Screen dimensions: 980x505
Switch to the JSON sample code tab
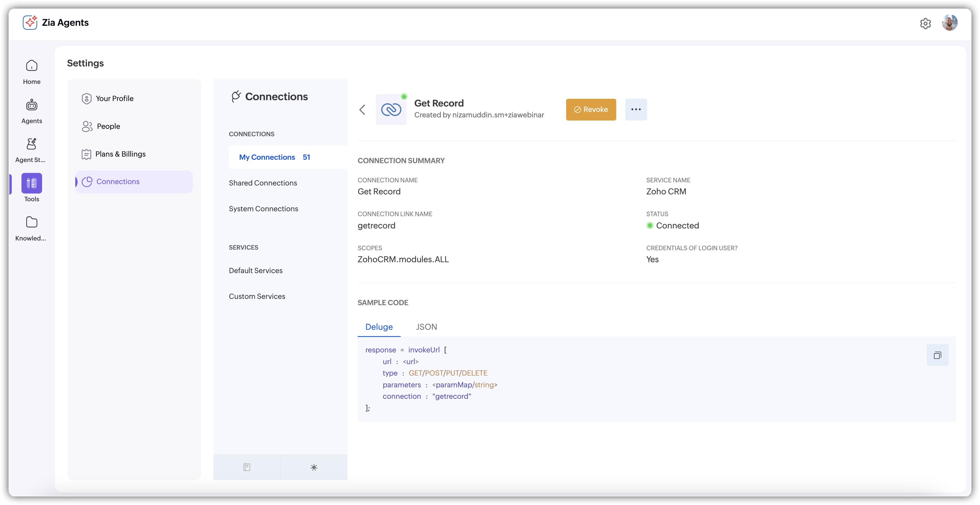[x=426, y=327]
